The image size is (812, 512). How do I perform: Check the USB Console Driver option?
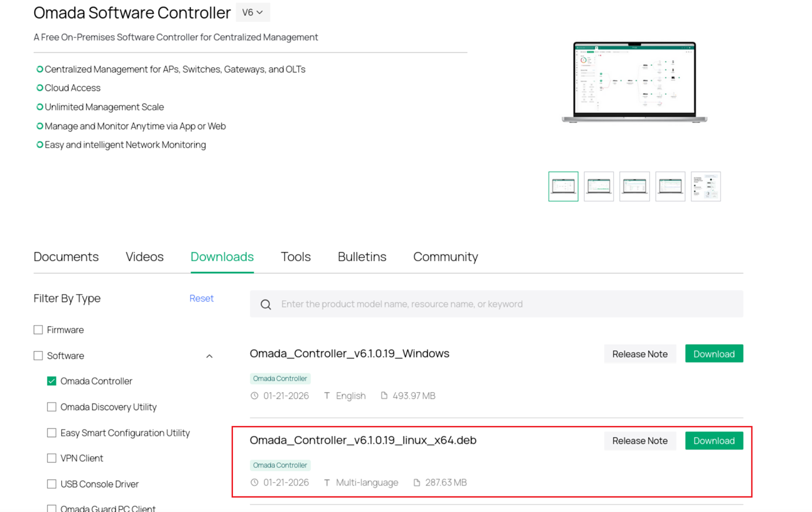(x=51, y=484)
